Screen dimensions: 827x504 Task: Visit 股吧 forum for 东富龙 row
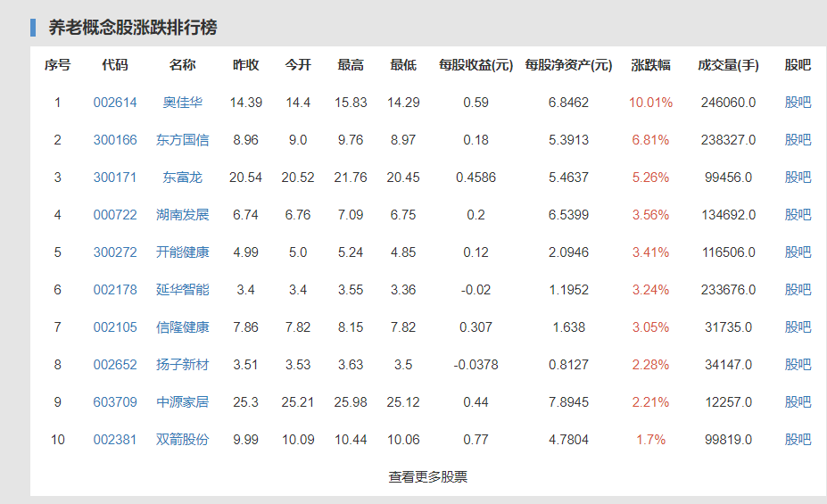[798, 178]
